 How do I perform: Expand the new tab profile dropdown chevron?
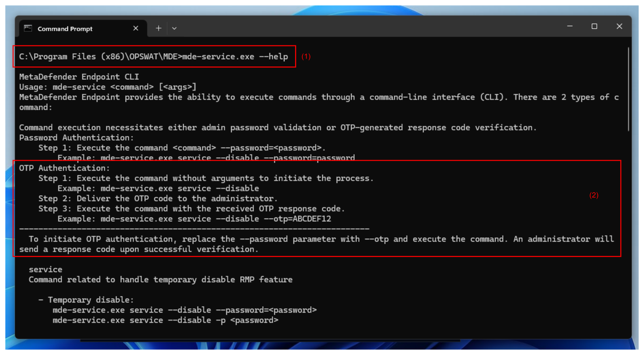pos(174,28)
